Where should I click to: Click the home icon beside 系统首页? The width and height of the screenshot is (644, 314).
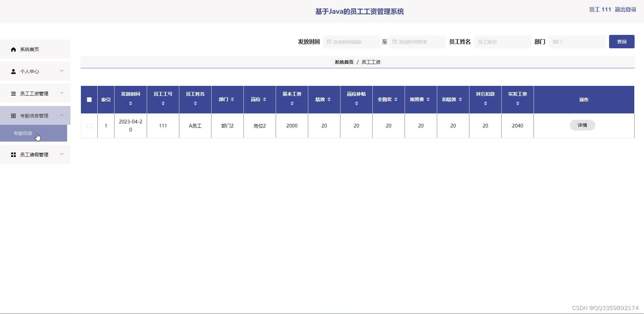pyautogui.click(x=13, y=49)
